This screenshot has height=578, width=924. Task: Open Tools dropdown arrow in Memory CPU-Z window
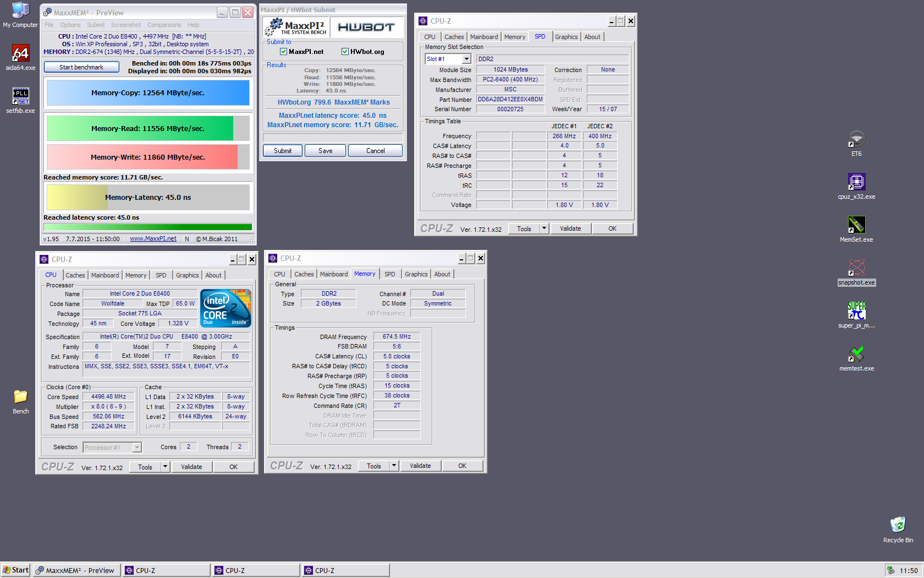(393, 466)
